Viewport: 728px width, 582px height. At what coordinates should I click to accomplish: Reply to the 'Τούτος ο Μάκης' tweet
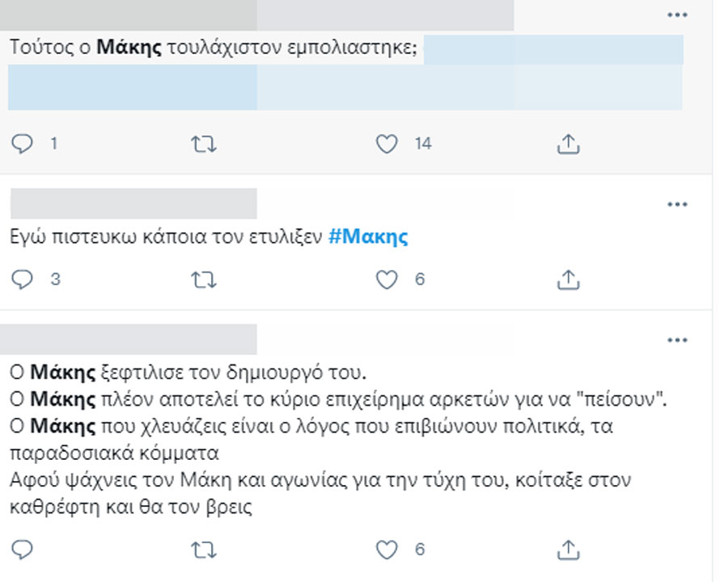pos(22,144)
